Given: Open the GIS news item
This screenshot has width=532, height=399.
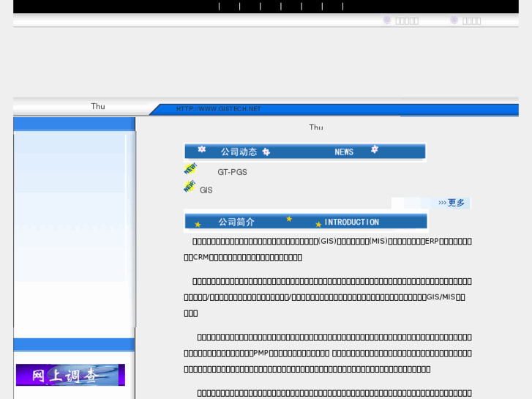Looking at the screenshot, I should coord(206,190).
